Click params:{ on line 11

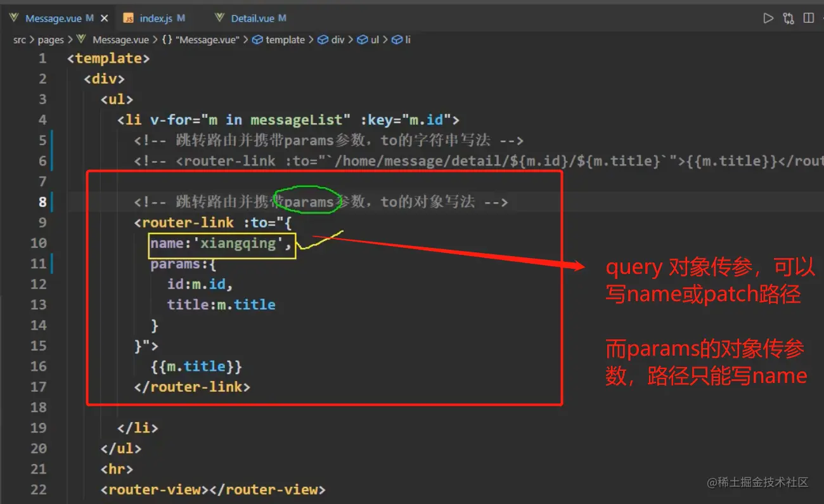pyautogui.click(x=183, y=264)
